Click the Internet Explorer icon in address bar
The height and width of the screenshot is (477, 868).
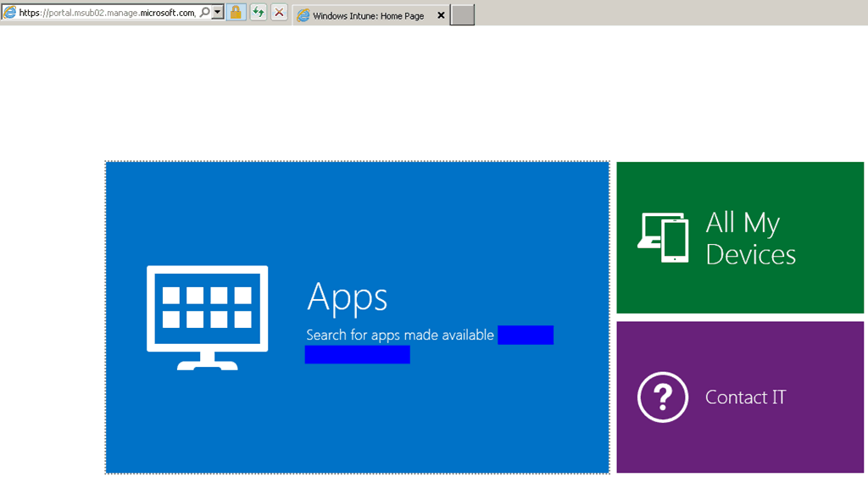(9, 12)
